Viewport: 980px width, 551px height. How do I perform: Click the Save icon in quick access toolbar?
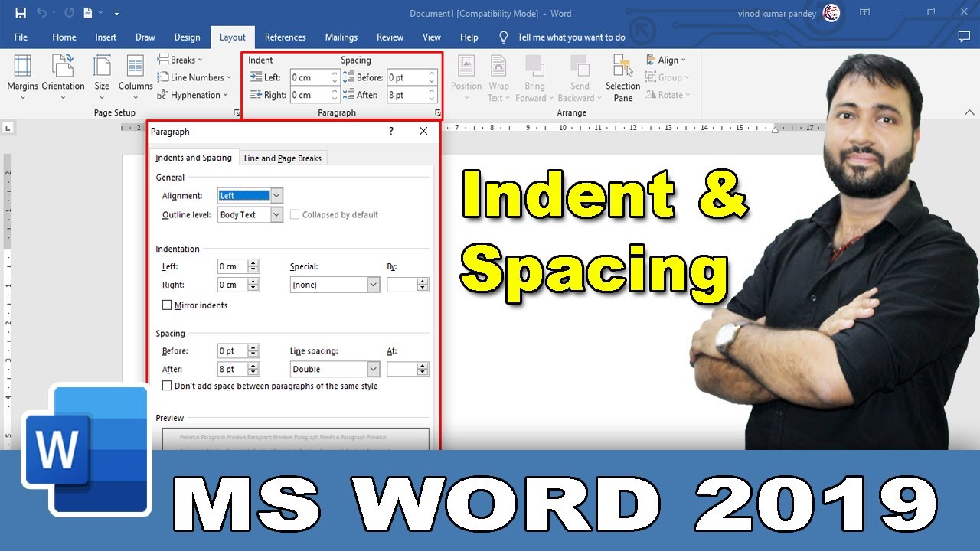click(x=21, y=13)
